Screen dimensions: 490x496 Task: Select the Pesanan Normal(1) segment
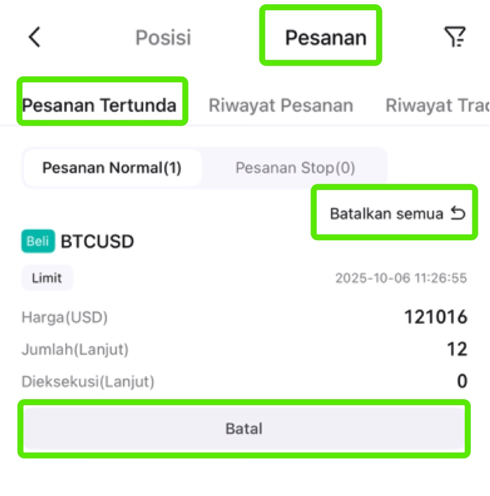point(112,168)
